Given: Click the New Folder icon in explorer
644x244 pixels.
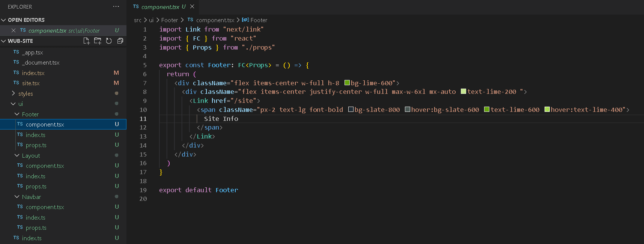Looking at the screenshot, I should click(98, 41).
